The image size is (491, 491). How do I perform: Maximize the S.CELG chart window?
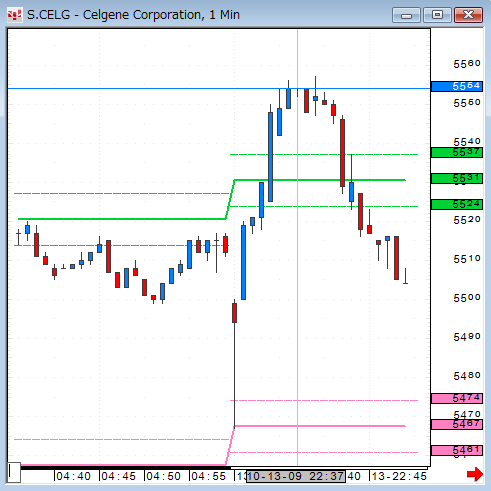point(437,15)
